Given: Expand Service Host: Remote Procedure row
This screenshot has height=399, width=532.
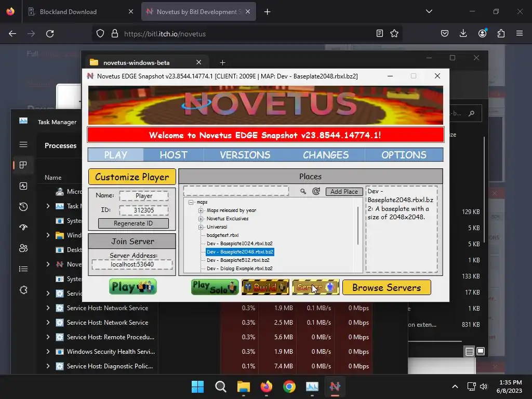Looking at the screenshot, I should (x=48, y=337).
